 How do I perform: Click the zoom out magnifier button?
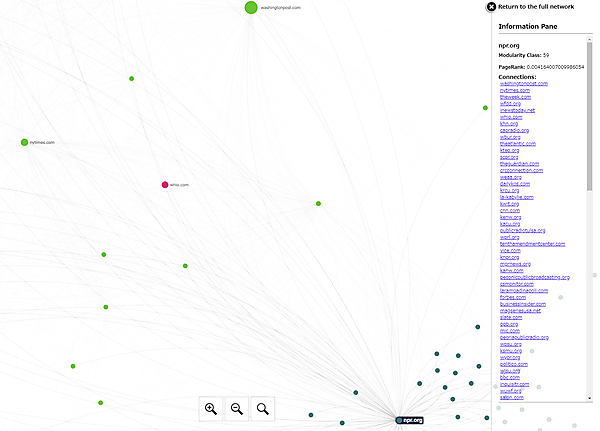(x=237, y=407)
